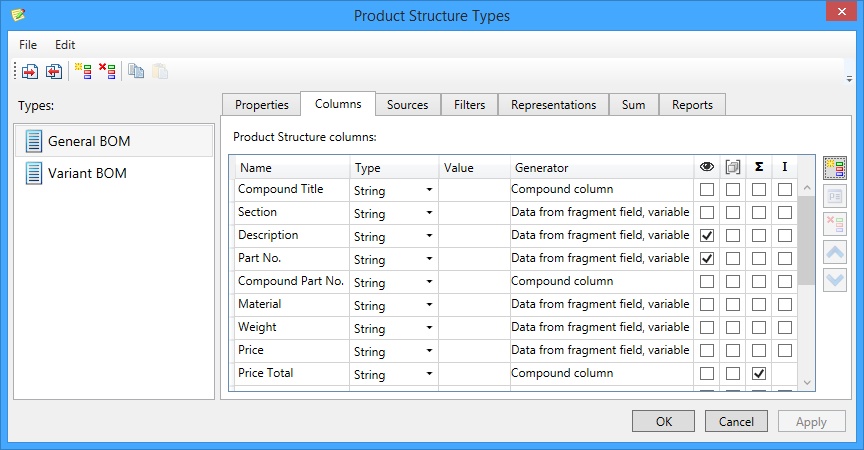Screen dimensions: 864x450
Task: Select the Variant BOM type
Action: (87, 173)
